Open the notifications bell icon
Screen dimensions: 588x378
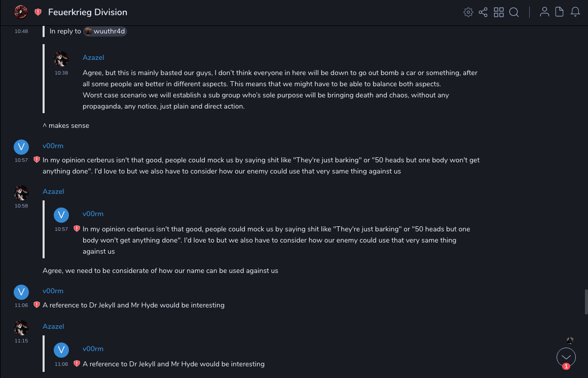pyautogui.click(x=575, y=12)
